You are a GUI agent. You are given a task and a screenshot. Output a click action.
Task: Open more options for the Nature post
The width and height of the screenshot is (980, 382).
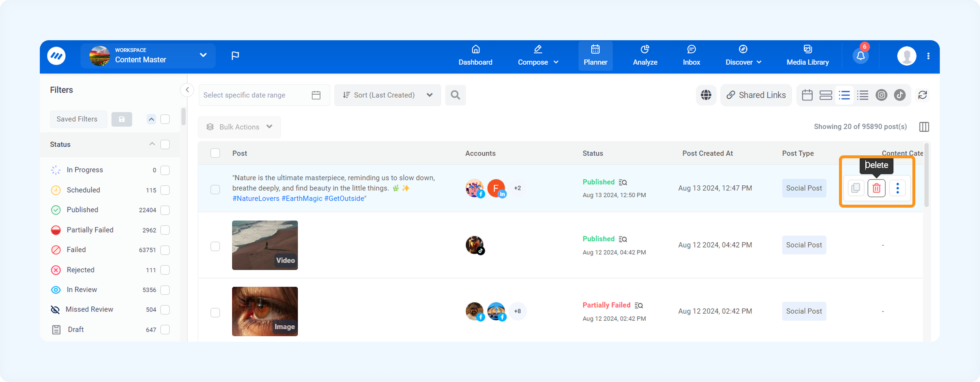[897, 188]
